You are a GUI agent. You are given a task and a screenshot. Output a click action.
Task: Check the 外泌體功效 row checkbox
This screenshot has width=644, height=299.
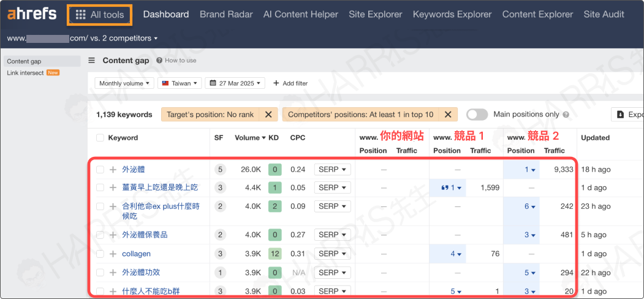[100, 272]
